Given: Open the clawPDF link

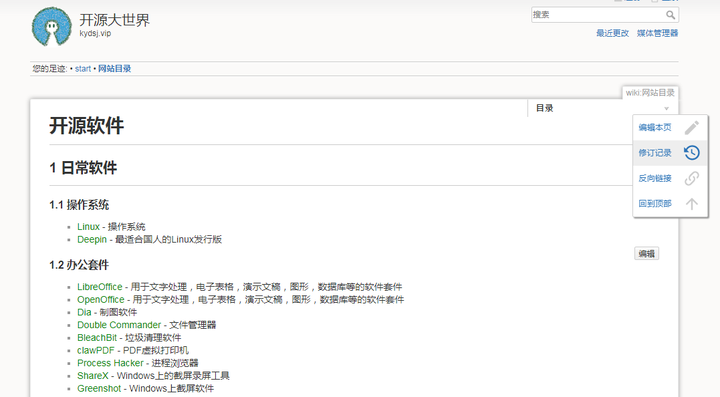Looking at the screenshot, I should coord(96,351).
